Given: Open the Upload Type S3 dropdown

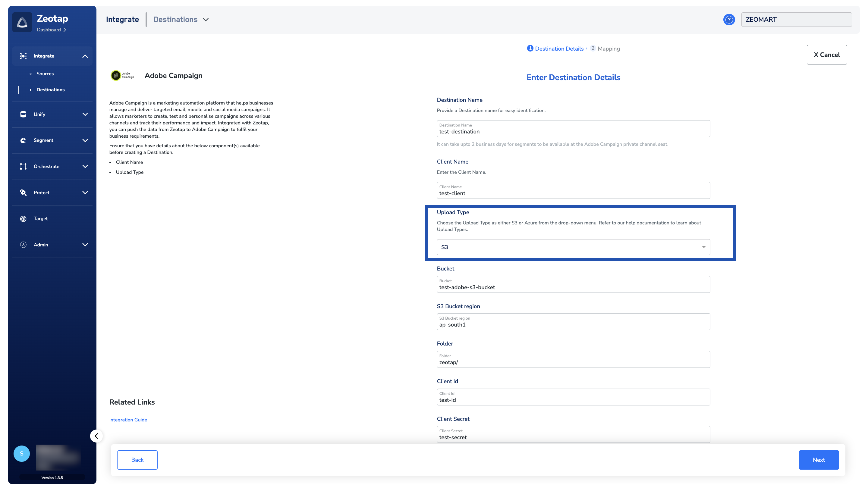Looking at the screenshot, I should pos(573,247).
